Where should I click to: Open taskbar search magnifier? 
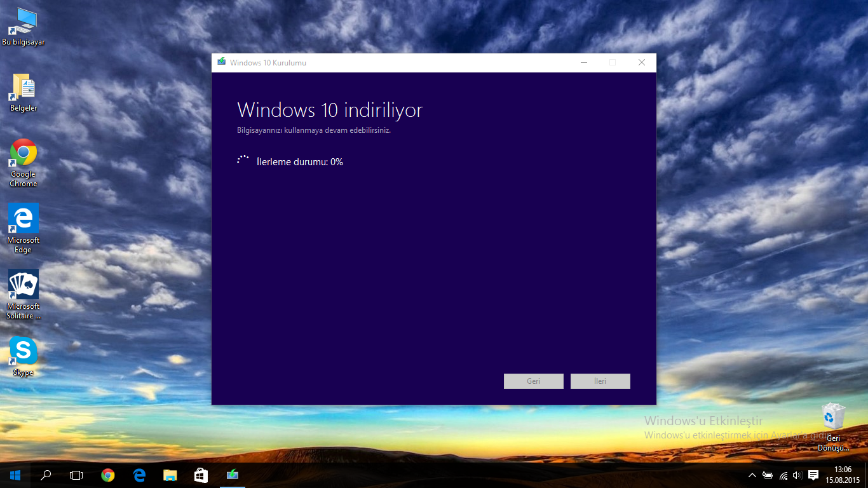(x=46, y=475)
